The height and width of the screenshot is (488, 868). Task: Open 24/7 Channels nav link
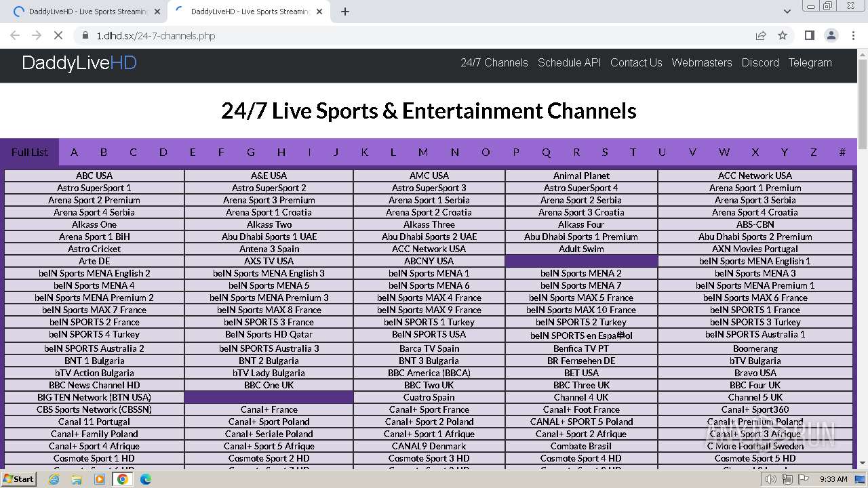click(494, 62)
